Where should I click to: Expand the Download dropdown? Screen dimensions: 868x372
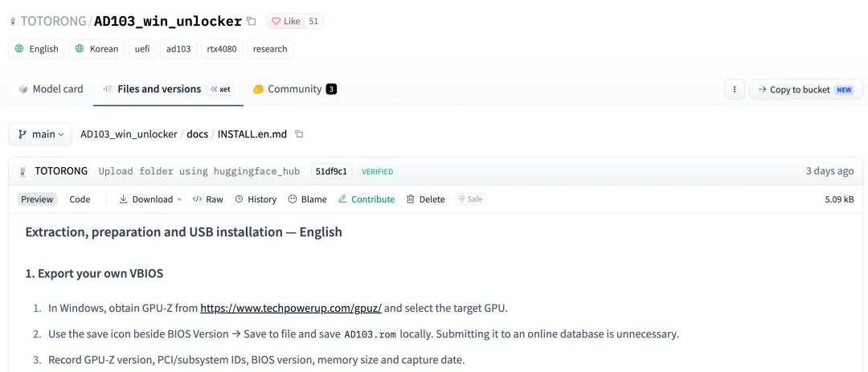point(150,199)
